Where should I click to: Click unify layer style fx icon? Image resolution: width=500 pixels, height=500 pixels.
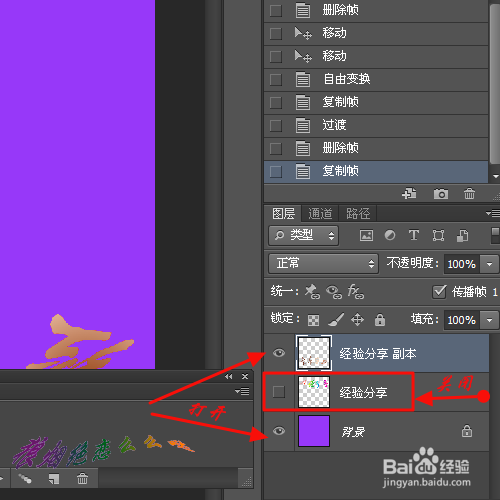(x=356, y=292)
